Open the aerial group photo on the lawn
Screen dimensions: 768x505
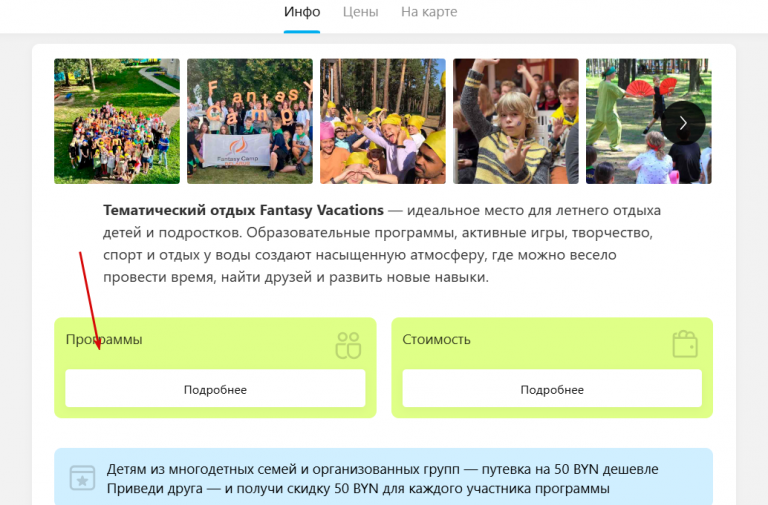click(x=117, y=121)
